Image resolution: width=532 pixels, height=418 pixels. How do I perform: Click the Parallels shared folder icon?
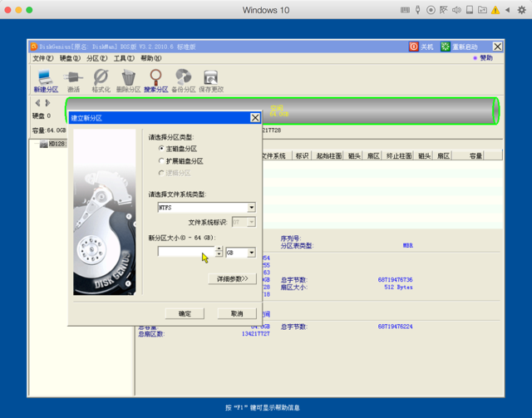click(482, 10)
